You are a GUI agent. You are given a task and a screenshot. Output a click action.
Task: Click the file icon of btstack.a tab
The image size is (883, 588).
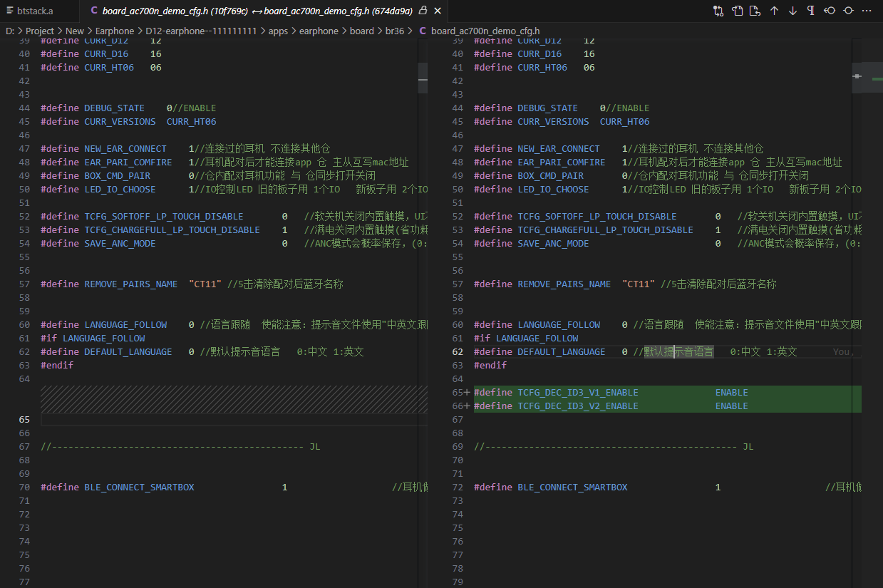pyautogui.click(x=9, y=11)
